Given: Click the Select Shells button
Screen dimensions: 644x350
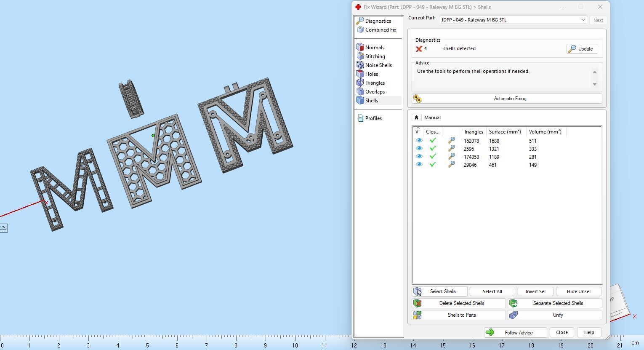Looking at the screenshot, I should [x=439, y=291].
